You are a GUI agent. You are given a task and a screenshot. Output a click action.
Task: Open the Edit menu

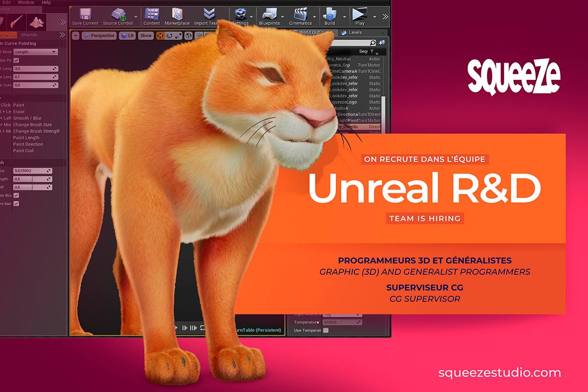6,2
